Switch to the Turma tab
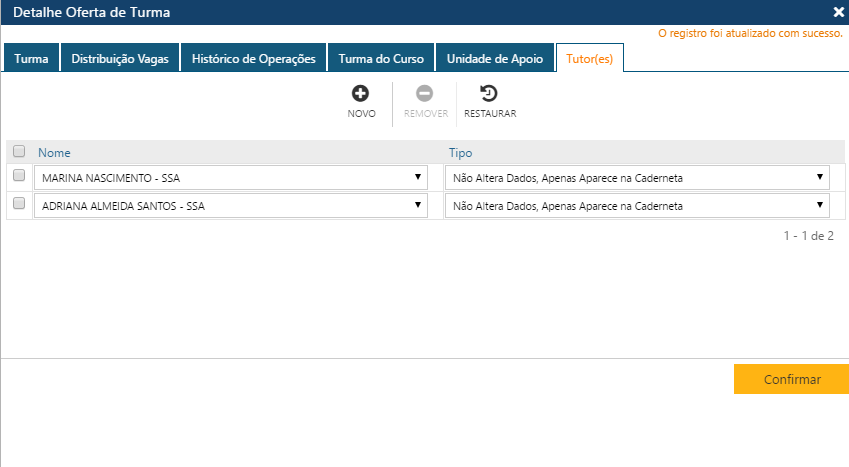Viewport: 849px width, 467px height. point(31,59)
